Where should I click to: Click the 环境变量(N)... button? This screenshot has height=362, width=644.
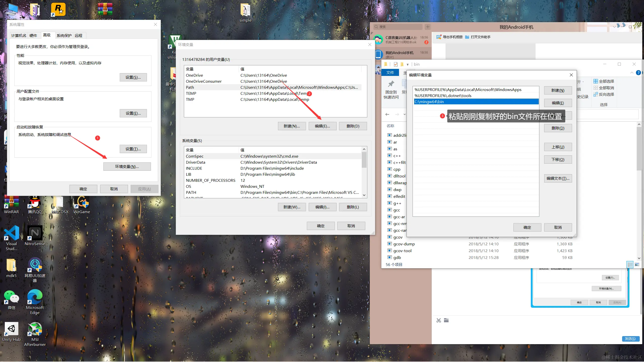(127, 166)
